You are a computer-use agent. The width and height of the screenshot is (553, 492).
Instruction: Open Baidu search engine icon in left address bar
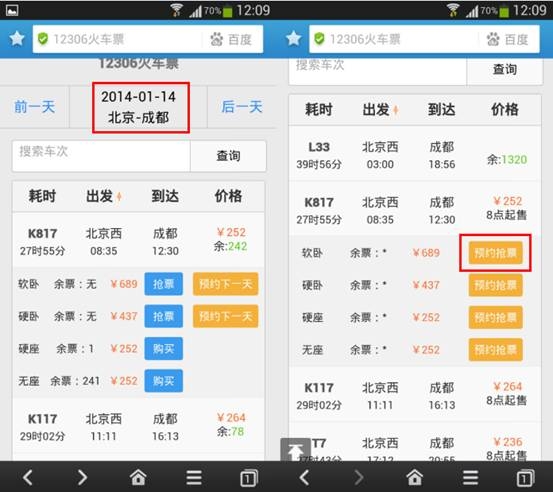[x=231, y=40]
